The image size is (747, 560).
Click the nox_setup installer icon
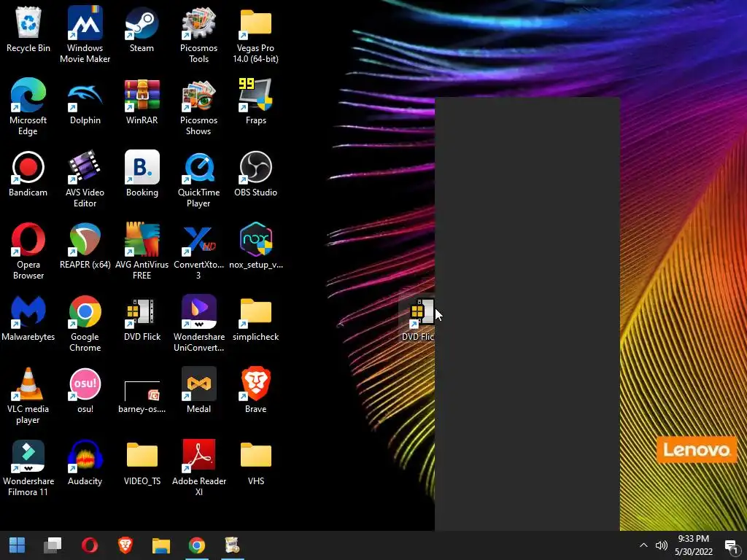tap(255, 246)
